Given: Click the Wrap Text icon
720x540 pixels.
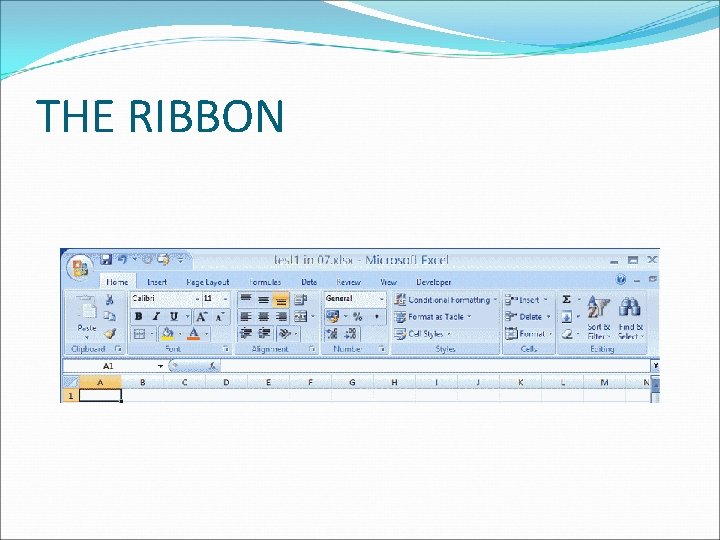Looking at the screenshot, I should click(x=300, y=299).
